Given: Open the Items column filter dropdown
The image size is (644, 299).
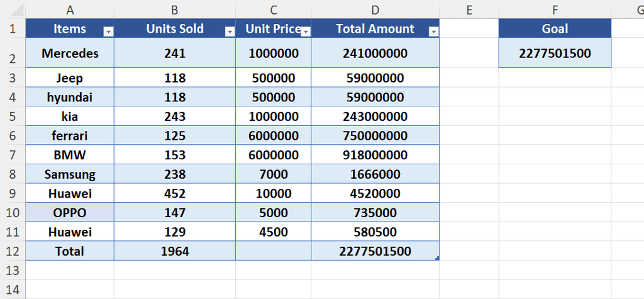Looking at the screenshot, I should [x=108, y=32].
